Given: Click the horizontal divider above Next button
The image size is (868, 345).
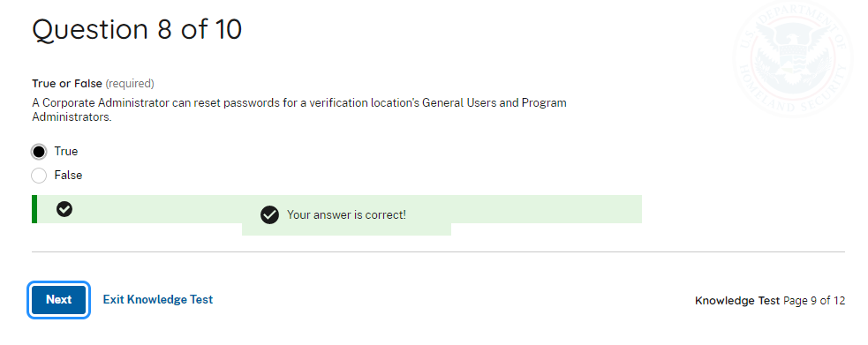Looking at the screenshot, I should click(439, 252).
